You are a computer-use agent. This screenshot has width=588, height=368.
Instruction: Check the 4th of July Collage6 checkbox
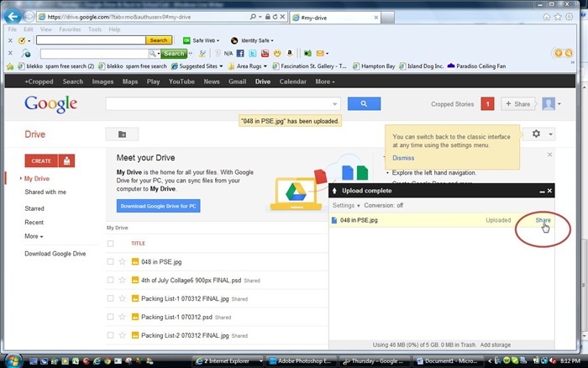110,280
